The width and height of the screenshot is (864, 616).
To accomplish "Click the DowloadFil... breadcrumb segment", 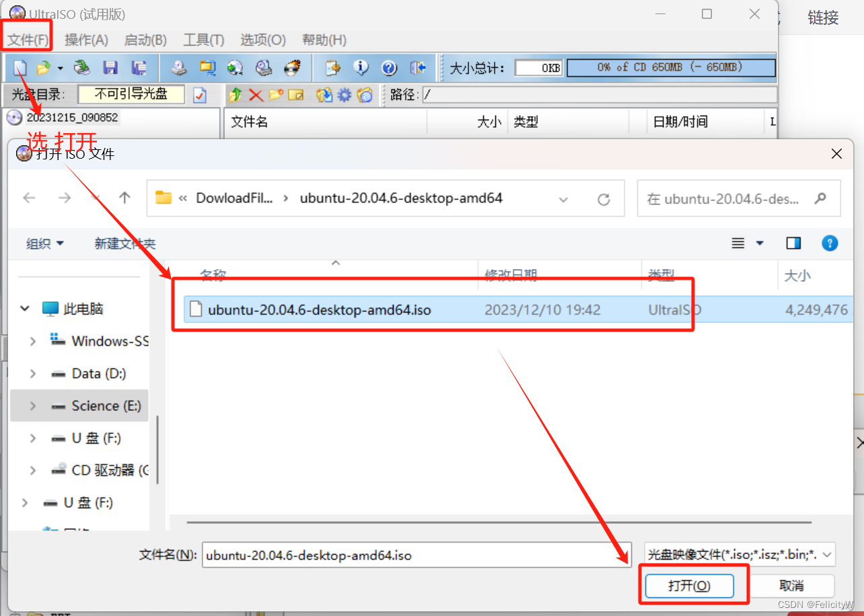I will pos(235,198).
